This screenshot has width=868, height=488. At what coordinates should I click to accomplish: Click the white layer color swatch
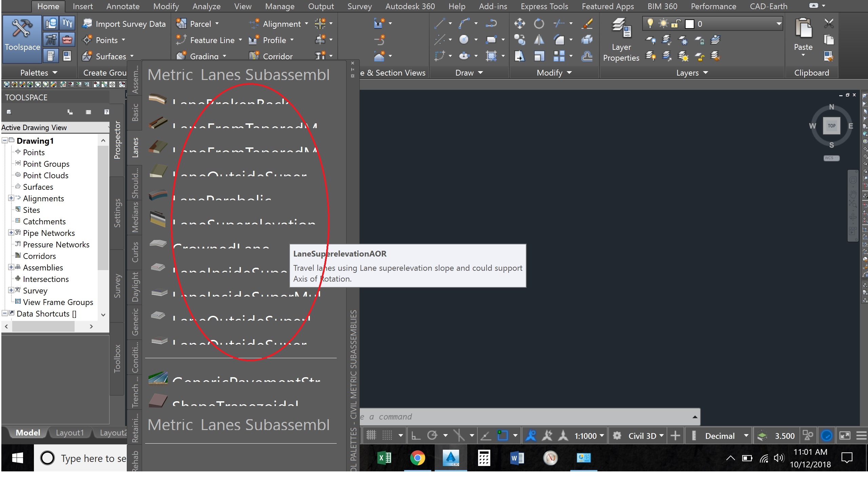pyautogui.click(x=689, y=24)
